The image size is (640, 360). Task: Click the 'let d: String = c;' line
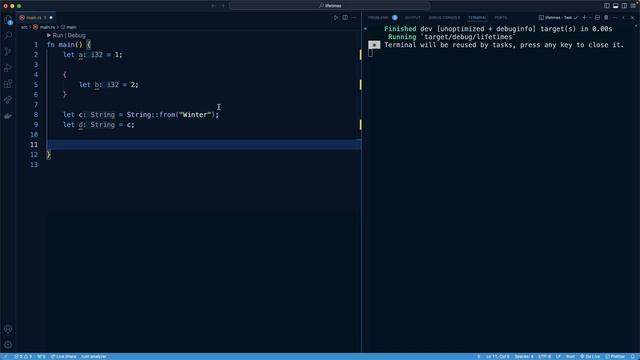98,124
